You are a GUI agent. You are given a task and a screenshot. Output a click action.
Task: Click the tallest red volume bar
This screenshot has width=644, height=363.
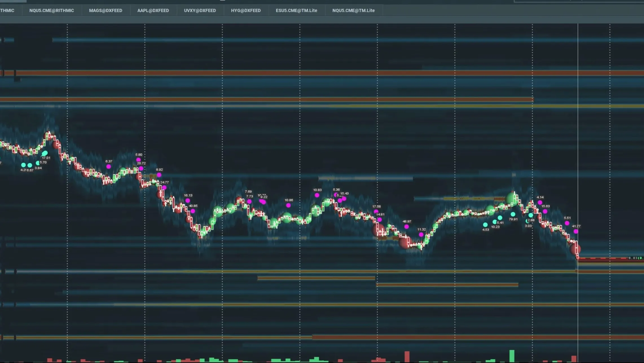coord(407,357)
